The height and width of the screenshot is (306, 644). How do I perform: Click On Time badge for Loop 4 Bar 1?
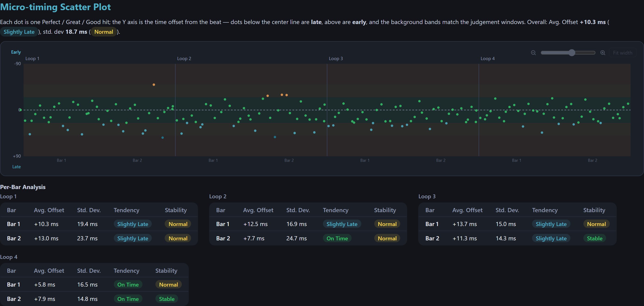coord(128,285)
